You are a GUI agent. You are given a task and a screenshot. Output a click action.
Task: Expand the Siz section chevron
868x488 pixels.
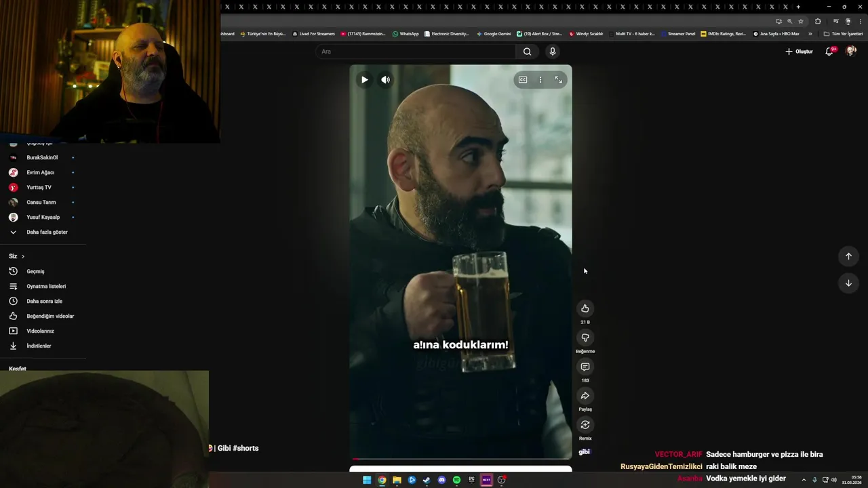[23, 256]
